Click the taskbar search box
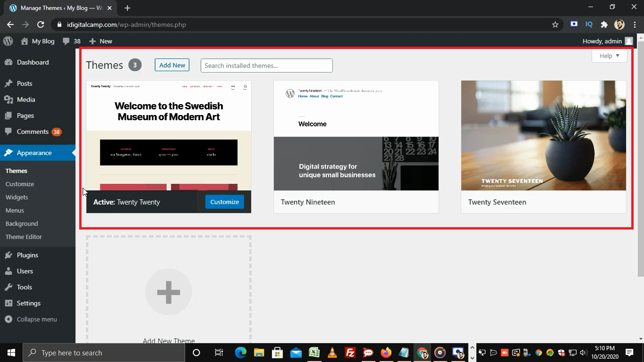 click(103, 353)
